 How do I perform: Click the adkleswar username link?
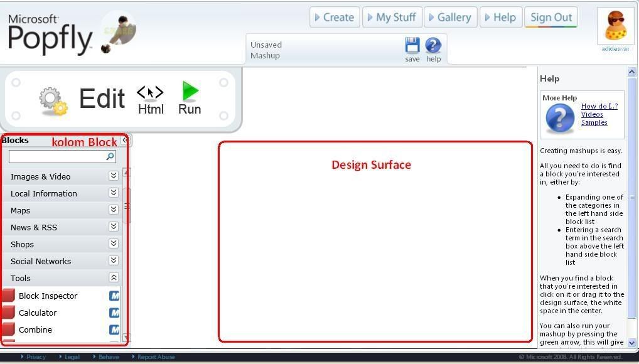click(x=615, y=48)
